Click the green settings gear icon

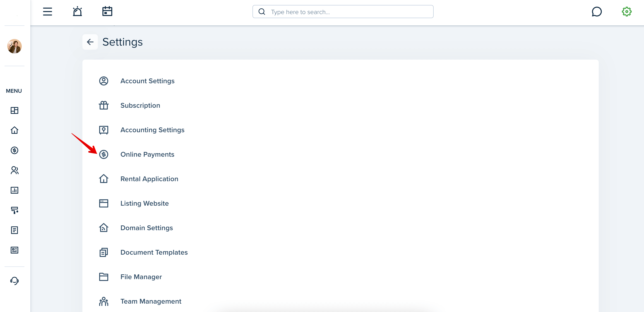pyautogui.click(x=627, y=12)
